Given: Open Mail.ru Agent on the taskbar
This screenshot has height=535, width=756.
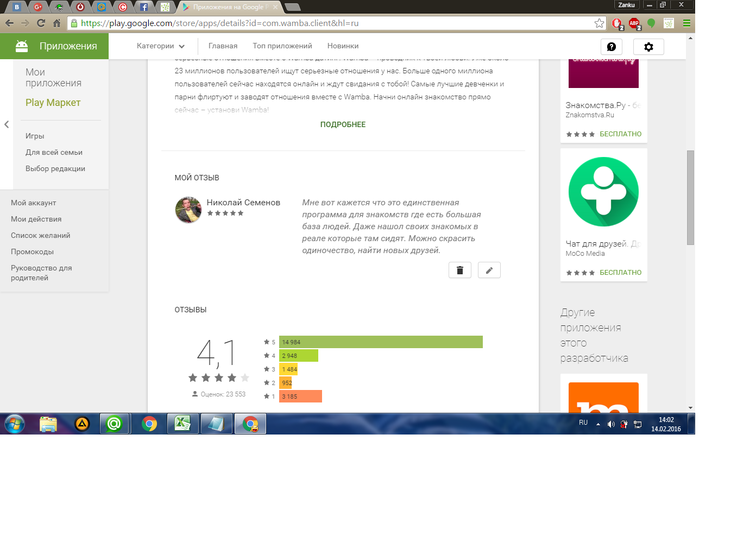Looking at the screenshot, I should click(x=114, y=424).
